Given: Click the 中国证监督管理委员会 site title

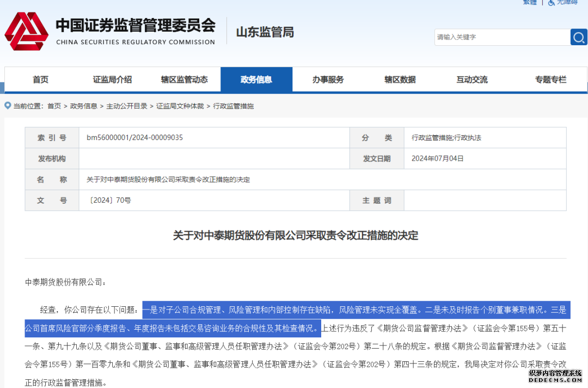Looking at the screenshot, I should pyautogui.click(x=136, y=26).
